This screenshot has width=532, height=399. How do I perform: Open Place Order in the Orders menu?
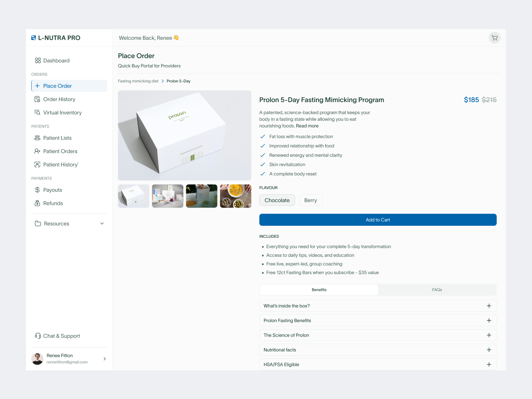click(x=57, y=86)
